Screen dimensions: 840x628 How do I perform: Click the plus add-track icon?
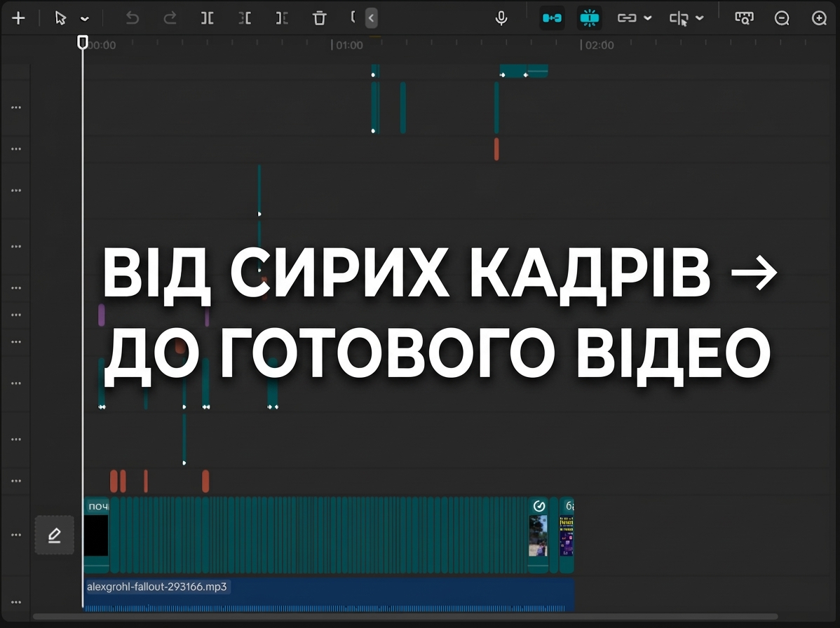[x=18, y=18]
